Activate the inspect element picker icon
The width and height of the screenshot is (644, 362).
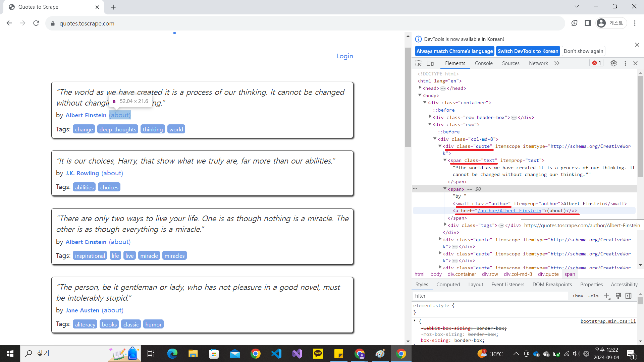point(418,63)
